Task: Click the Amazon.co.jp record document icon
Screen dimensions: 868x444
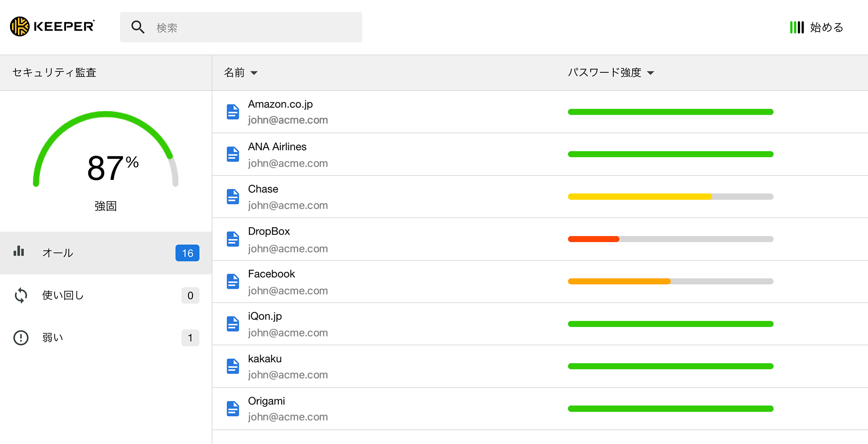Action: click(x=233, y=112)
